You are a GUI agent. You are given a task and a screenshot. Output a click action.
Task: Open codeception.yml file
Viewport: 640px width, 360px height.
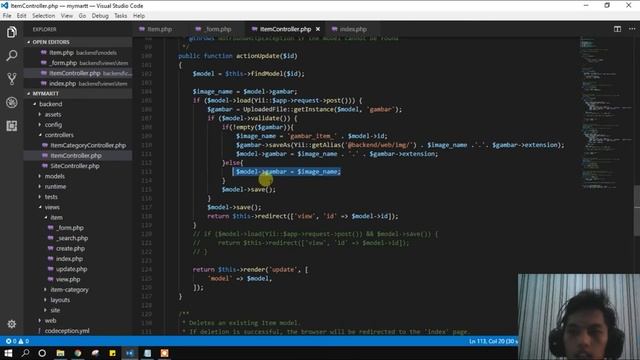(67, 331)
